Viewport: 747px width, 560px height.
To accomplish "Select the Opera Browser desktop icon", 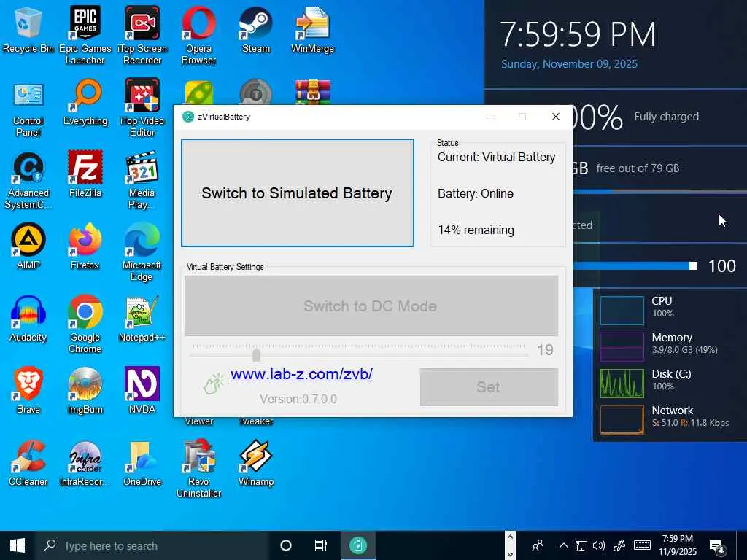I will (198, 35).
